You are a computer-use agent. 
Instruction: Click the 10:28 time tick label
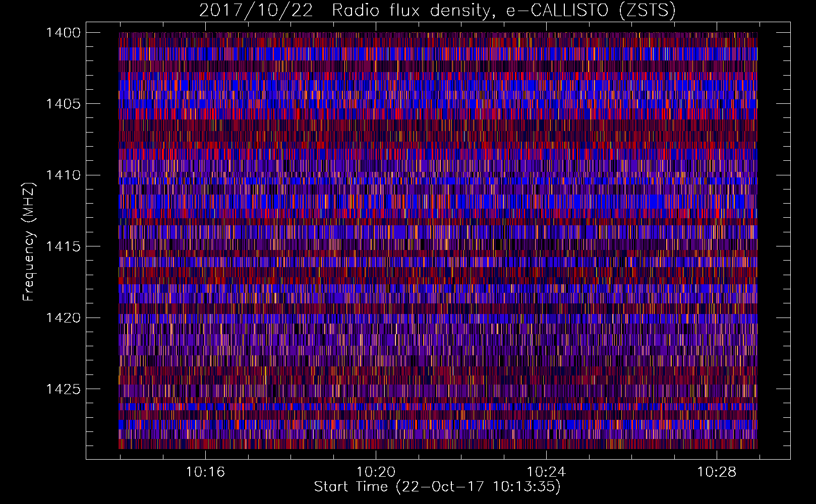click(x=717, y=472)
